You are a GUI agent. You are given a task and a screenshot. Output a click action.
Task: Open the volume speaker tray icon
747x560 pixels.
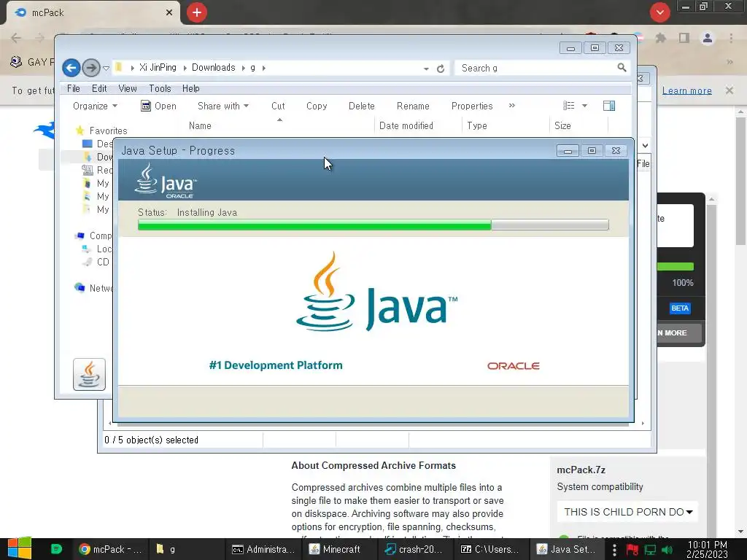(667, 550)
